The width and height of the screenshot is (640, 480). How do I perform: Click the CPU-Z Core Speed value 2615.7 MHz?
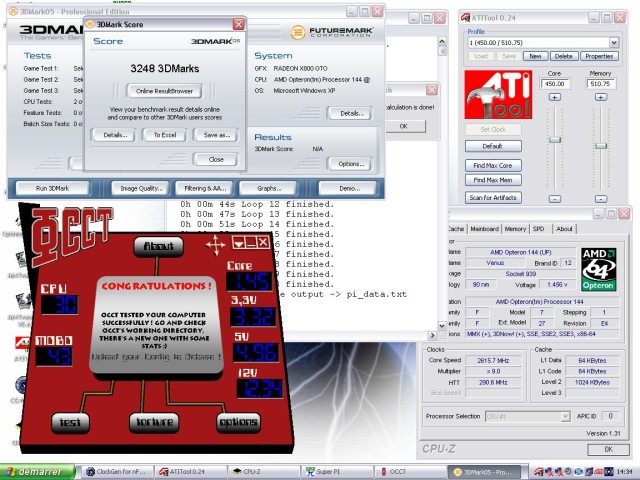click(x=493, y=360)
